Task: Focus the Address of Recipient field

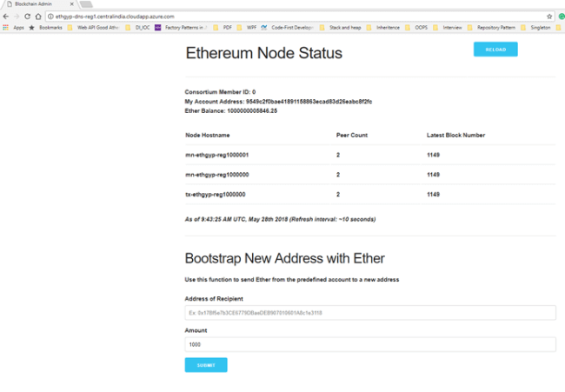Action: click(x=369, y=313)
